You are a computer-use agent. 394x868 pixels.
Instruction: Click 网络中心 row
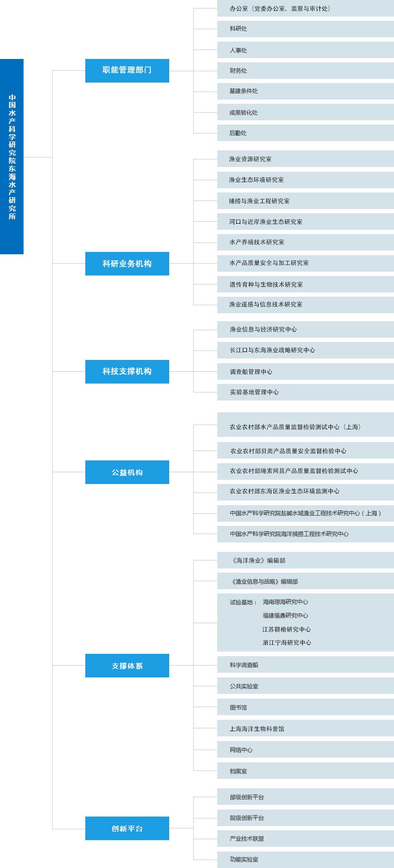click(305, 750)
